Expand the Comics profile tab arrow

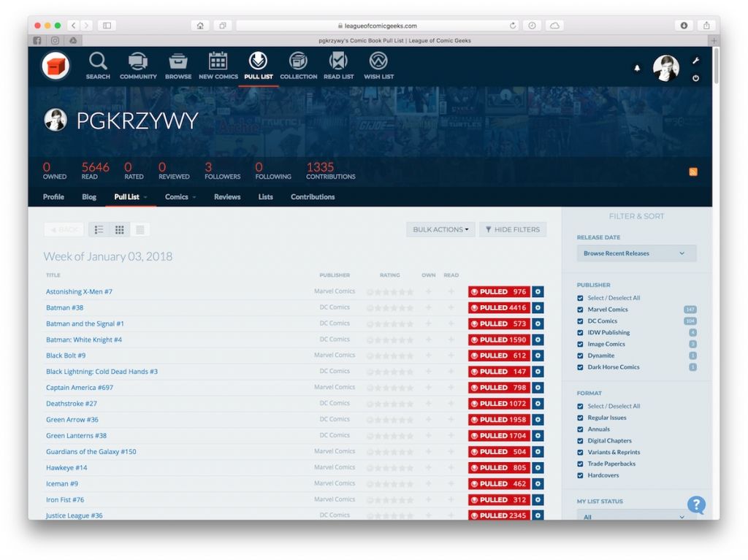coord(194,197)
